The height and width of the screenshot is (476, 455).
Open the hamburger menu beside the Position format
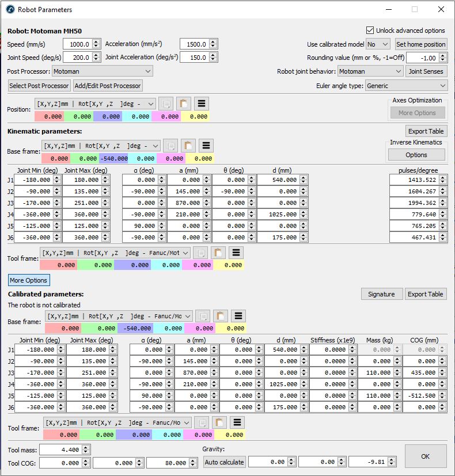[x=202, y=104]
